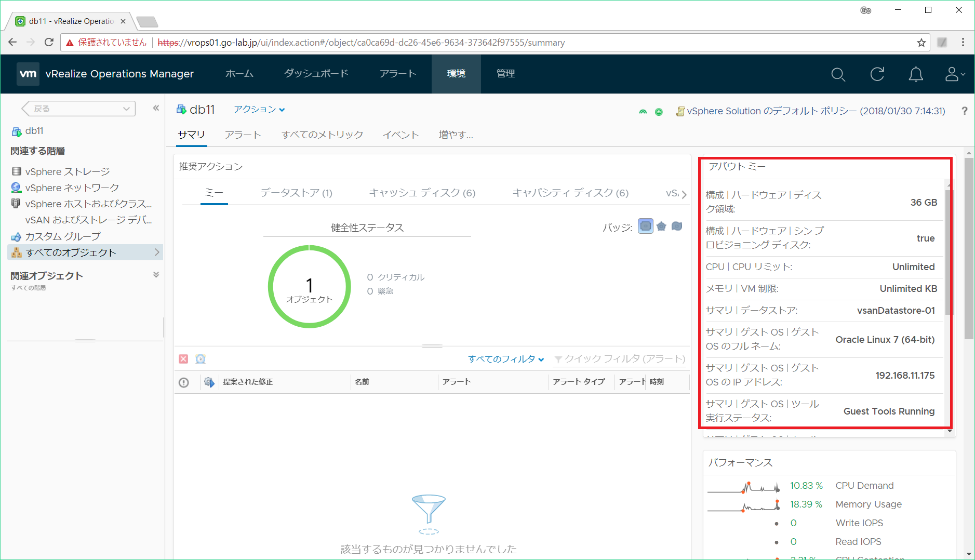Select the efficiency badge toggle

[x=677, y=226]
